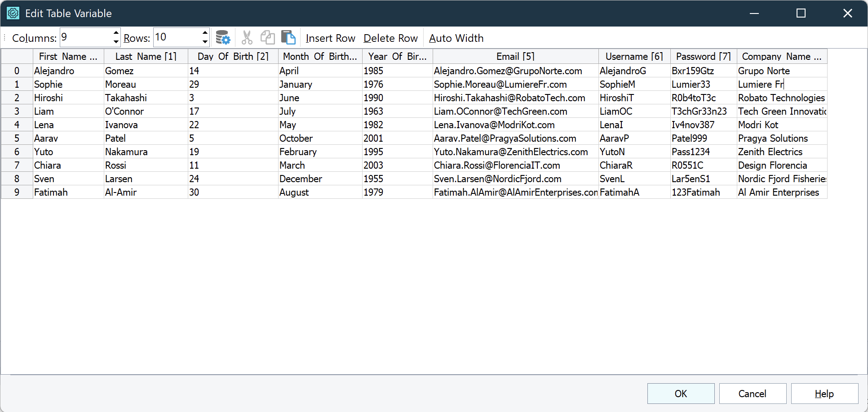
Task: Open Help for the table editor
Action: 824,394
